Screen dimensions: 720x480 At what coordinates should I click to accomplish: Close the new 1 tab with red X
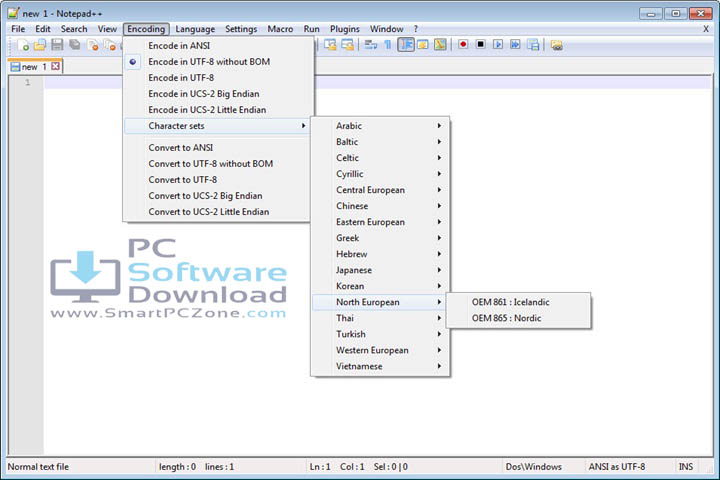pyautogui.click(x=56, y=66)
